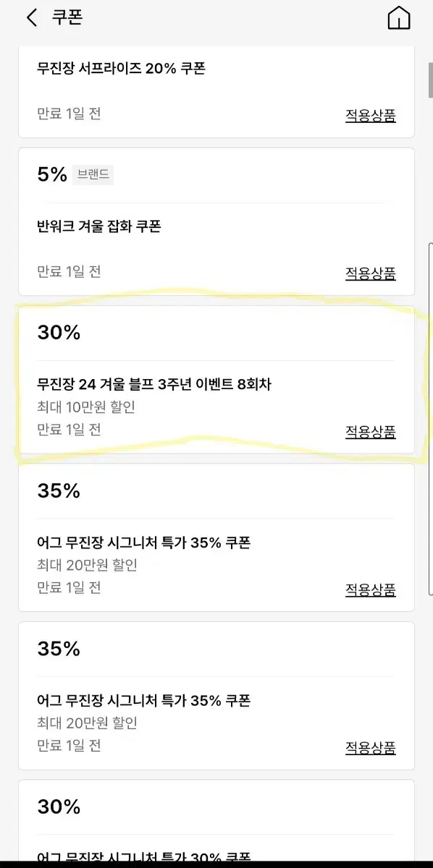Tap the 쿠폰 page title
Screen dimensions: 433x868
pyautogui.click(x=67, y=18)
